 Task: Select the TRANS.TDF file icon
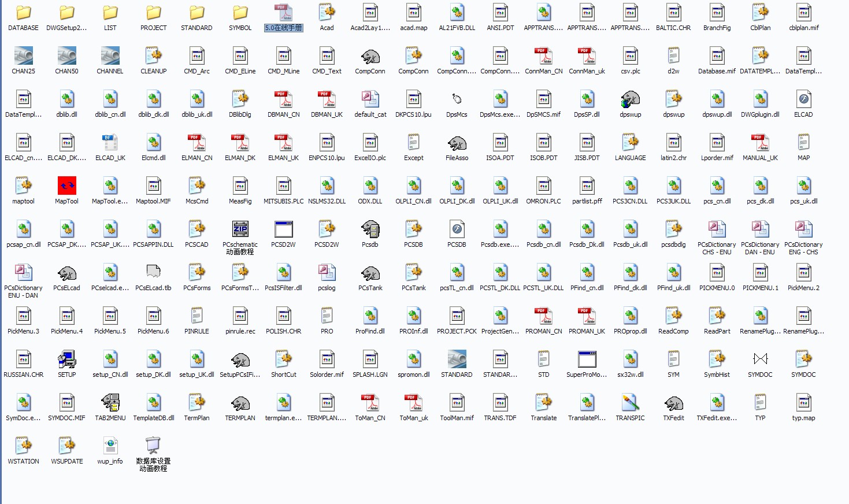(500, 402)
